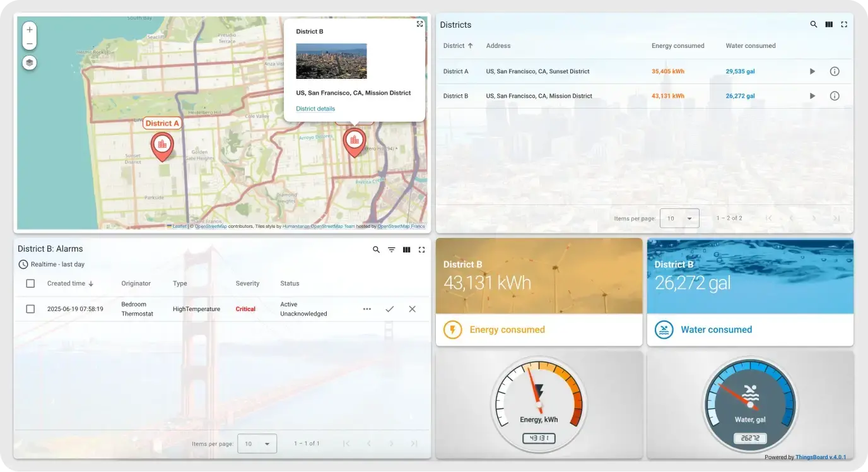Open Districts items per page dropdown
Image resolution: width=868 pixels, height=472 pixels.
[679, 218]
